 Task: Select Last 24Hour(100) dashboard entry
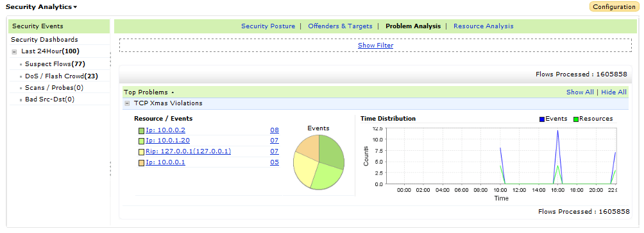click(x=50, y=51)
